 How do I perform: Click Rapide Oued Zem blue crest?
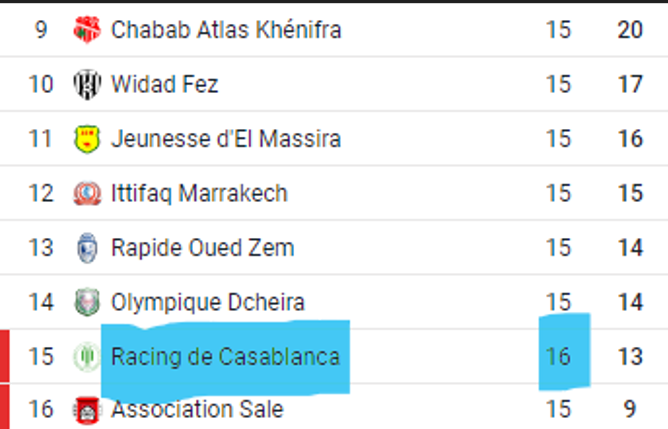coord(87,248)
